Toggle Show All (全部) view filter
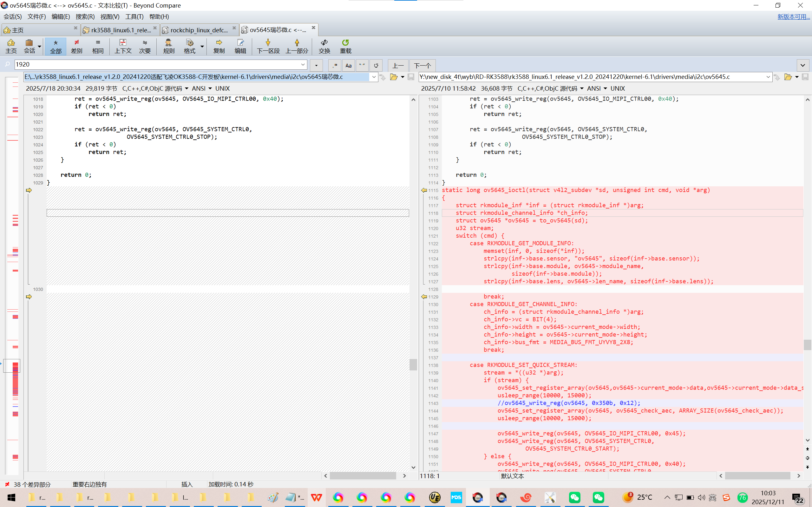 [56, 46]
